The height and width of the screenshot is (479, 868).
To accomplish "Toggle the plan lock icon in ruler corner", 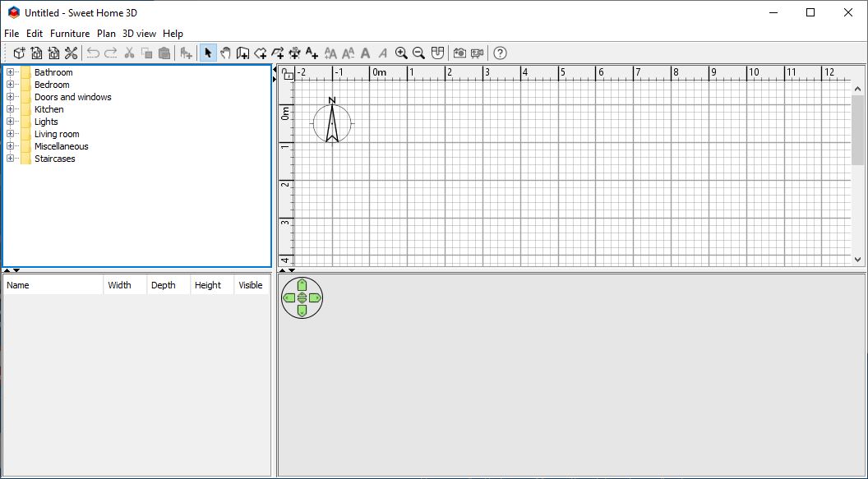I will pos(288,74).
